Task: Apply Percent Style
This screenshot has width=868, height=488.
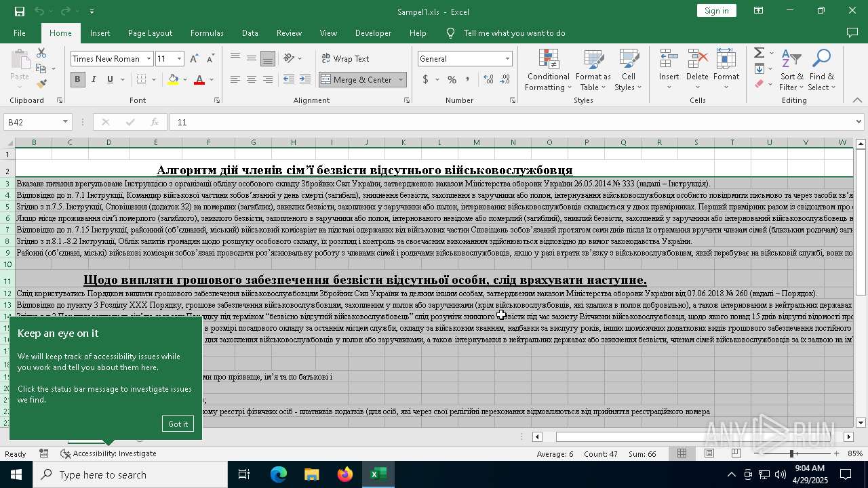Action: tap(452, 79)
